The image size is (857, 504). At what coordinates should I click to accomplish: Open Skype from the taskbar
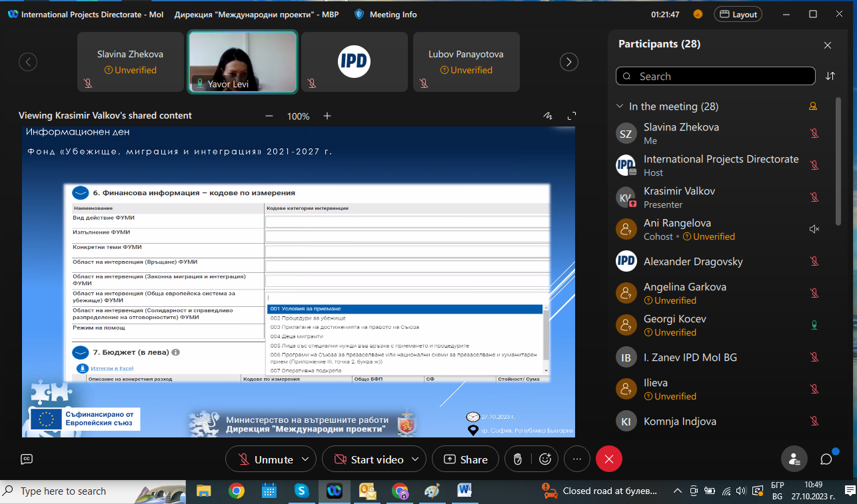[x=302, y=491]
